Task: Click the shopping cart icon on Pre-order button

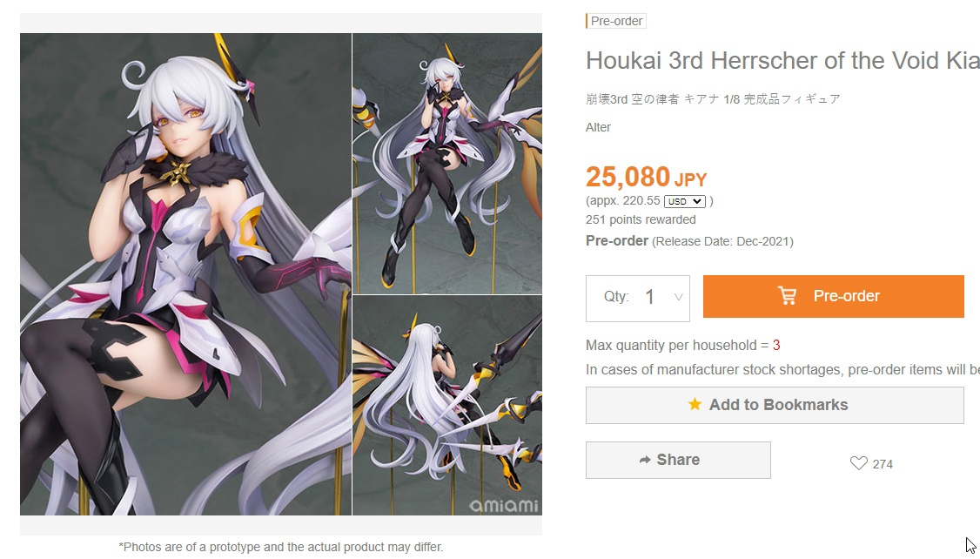Action: (x=787, y=296)
